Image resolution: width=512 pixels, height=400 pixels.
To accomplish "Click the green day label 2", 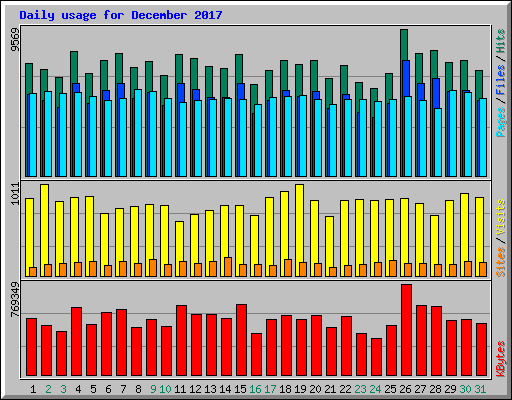I will pos(48,389).
